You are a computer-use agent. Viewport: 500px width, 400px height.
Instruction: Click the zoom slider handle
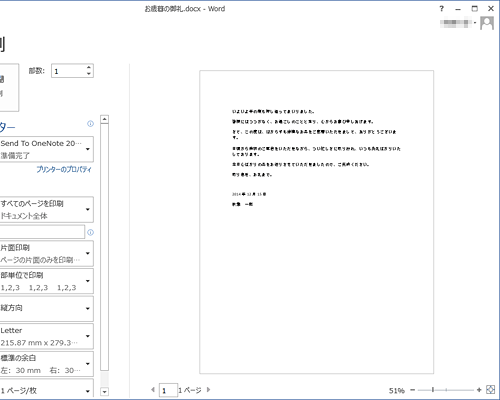pyautogui.click(x=433, y=389)
